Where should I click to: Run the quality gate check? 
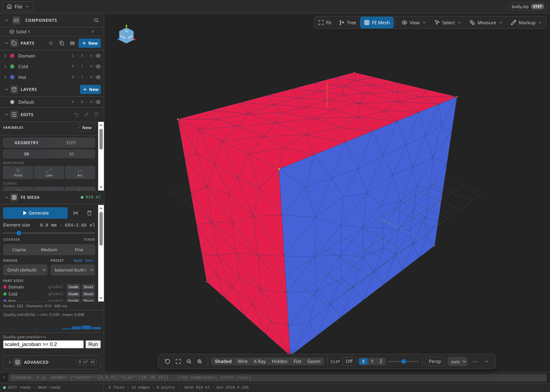(x=93, y=344)
